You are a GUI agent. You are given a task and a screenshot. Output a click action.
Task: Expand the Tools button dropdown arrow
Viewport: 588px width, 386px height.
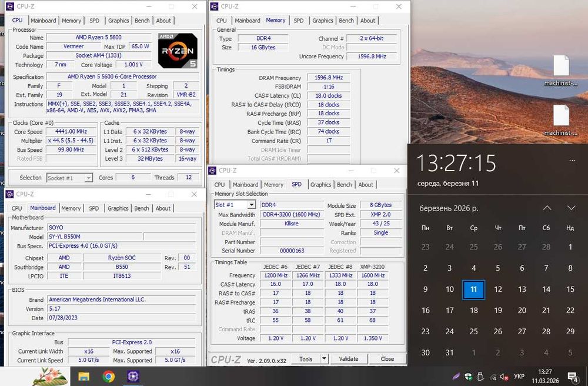(324, 359)
